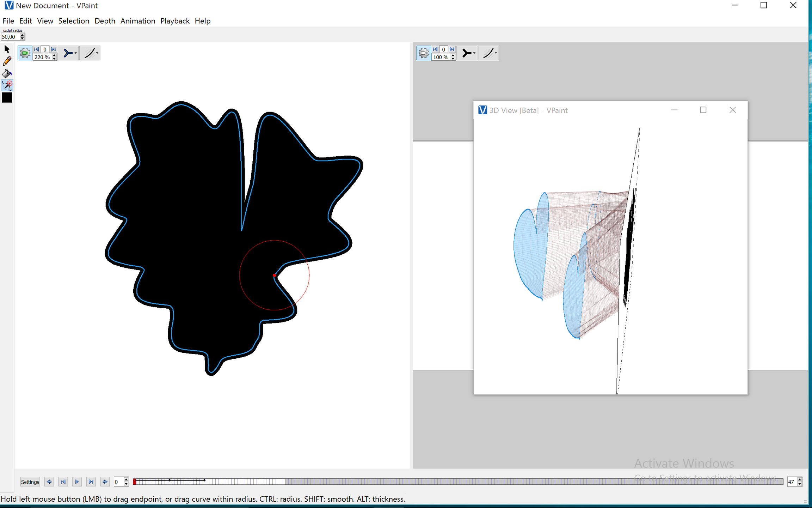Expand left view outline display dropdown
The height and width of the screenshot is (508, 812).
click(x=90, y=53)
